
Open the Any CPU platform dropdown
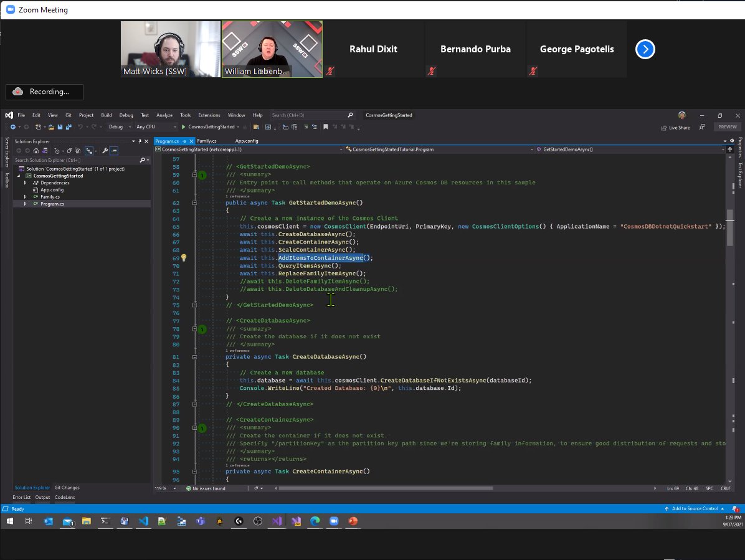(153, 127)
